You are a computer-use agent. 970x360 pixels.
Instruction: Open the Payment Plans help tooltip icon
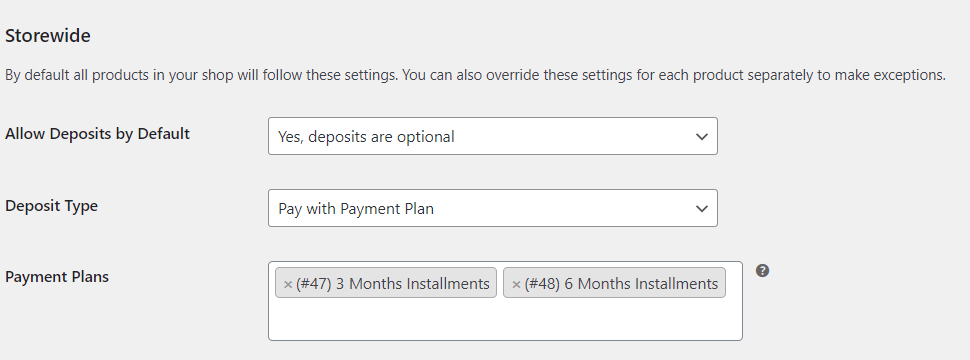[762, 270]
